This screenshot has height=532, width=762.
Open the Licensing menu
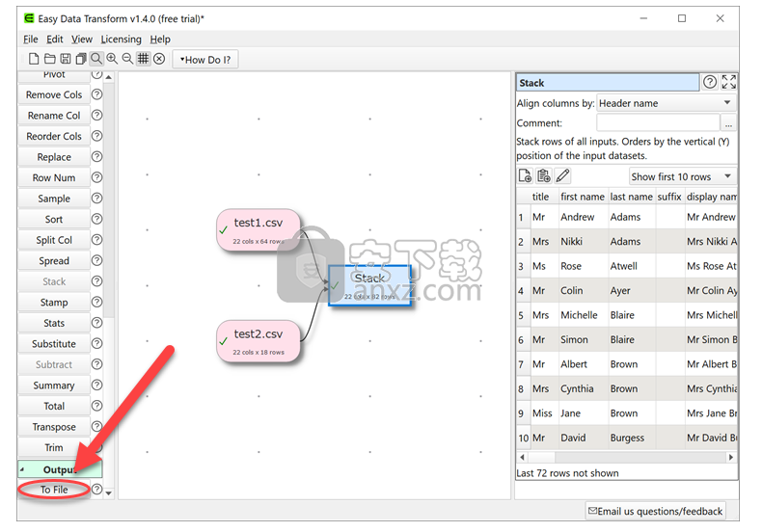(121, 39)
